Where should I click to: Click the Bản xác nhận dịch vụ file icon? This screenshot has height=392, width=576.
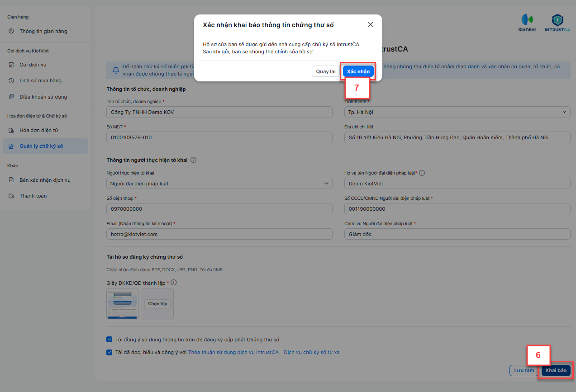coord(11,180)
